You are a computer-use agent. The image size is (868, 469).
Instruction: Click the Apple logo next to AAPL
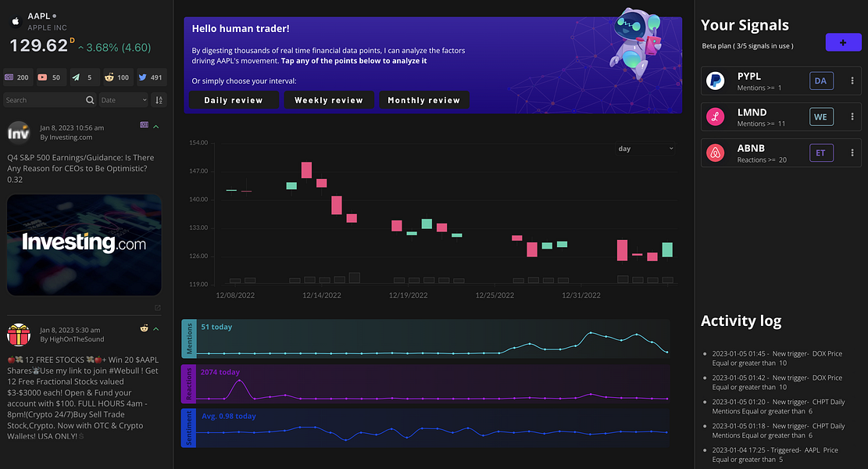coord(16,22)
